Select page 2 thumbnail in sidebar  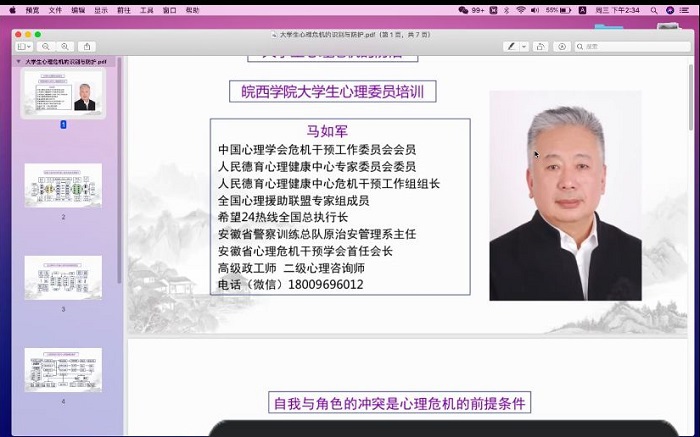pyautogui.click(x=63, y=185)
